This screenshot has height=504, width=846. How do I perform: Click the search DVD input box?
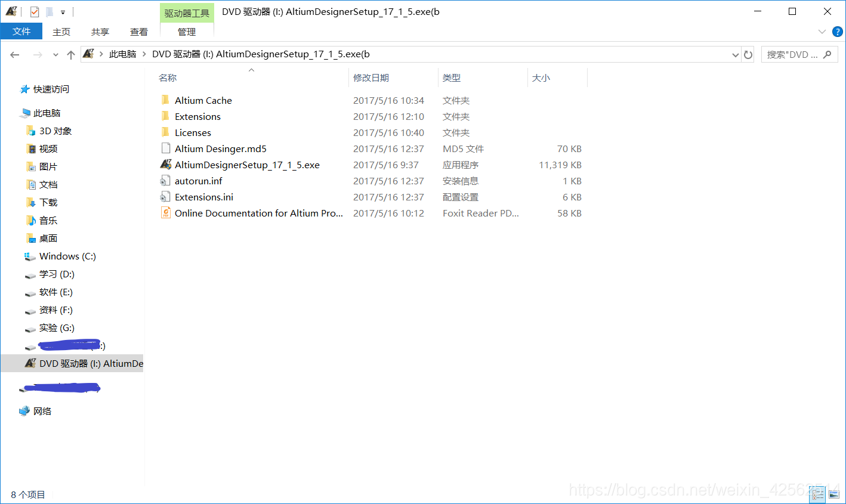point(792,54)
